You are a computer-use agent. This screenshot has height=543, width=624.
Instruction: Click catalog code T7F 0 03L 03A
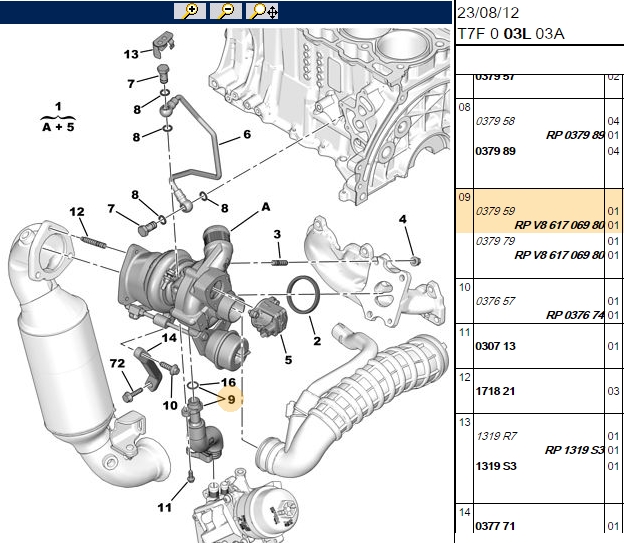tap(511, 34)
